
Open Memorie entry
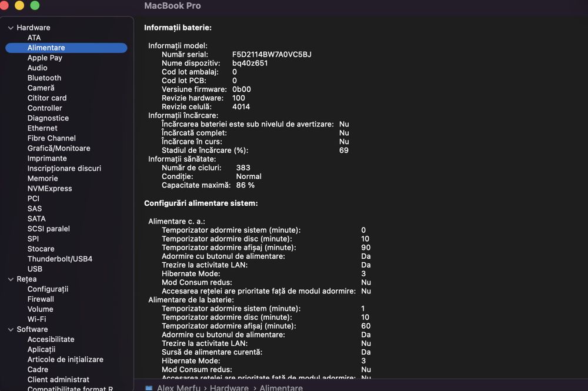[x=42, y=178]
